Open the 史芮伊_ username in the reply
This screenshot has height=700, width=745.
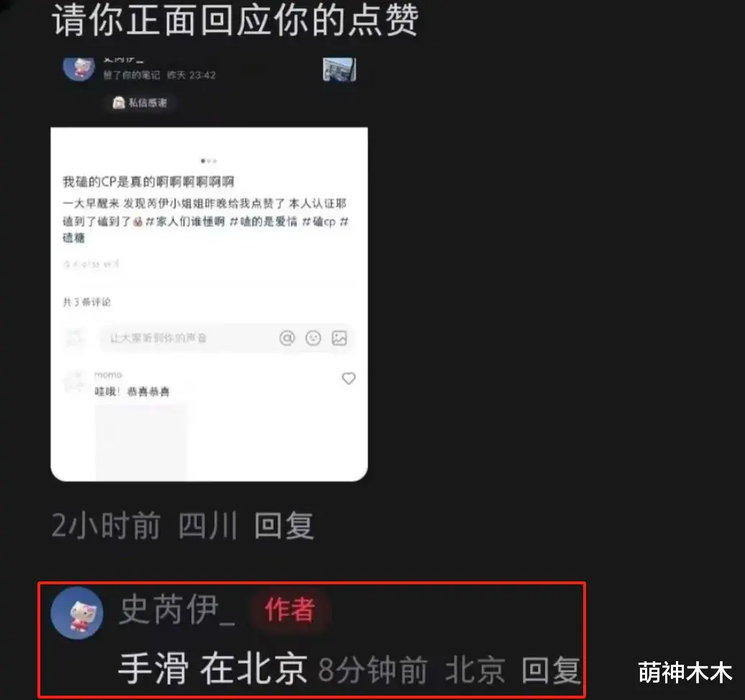point(176,610)
